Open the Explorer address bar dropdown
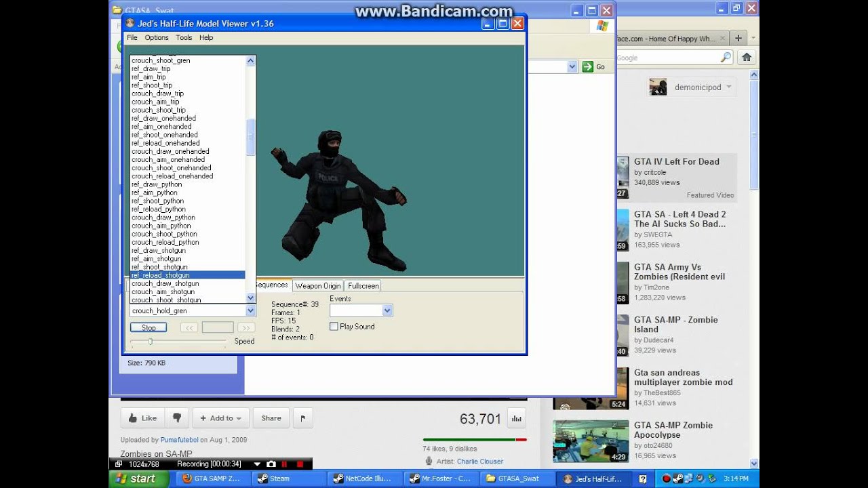Viewport: 868px width, 488px height. (572, 66)
